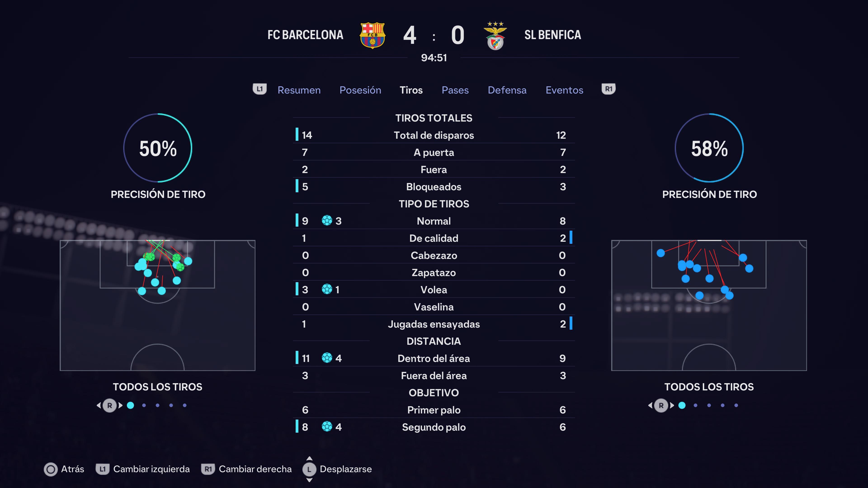
Task: Select the third page dot under Barcelona's shot map
Action: click(x=157, y=406)
